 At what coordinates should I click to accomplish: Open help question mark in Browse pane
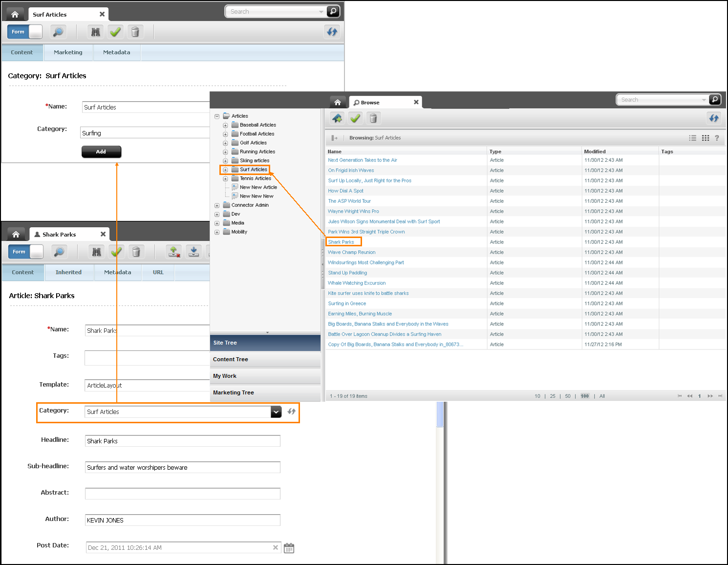[x=717, y=138]
